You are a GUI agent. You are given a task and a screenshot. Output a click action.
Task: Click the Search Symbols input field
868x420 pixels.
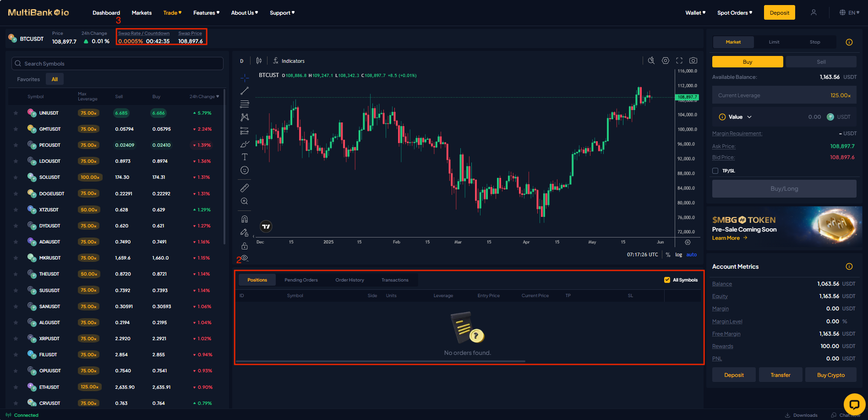[x=117, y=63]
